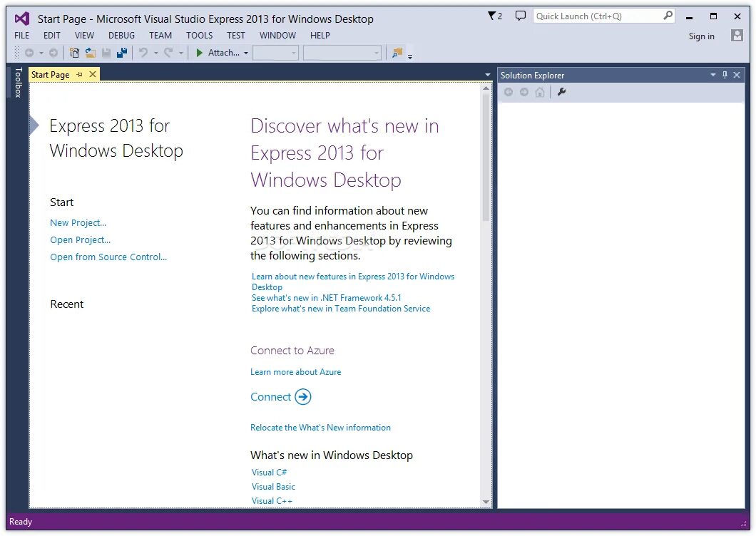Pin the Start Page tab
The image size is (756, 536).
[x=80, y=74]
